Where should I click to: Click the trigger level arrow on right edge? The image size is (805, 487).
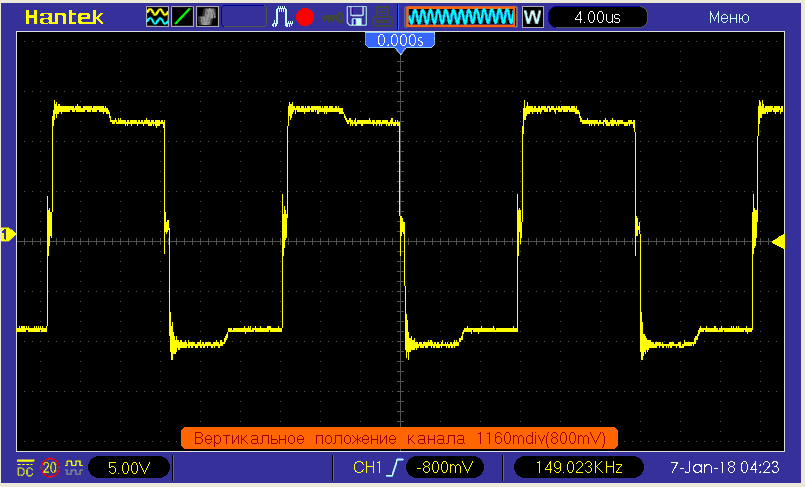tap(778, 241)
